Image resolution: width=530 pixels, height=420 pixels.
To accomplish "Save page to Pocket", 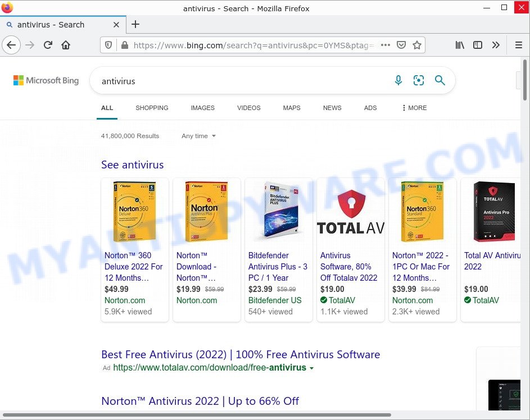I will click(x=401, y=45).
